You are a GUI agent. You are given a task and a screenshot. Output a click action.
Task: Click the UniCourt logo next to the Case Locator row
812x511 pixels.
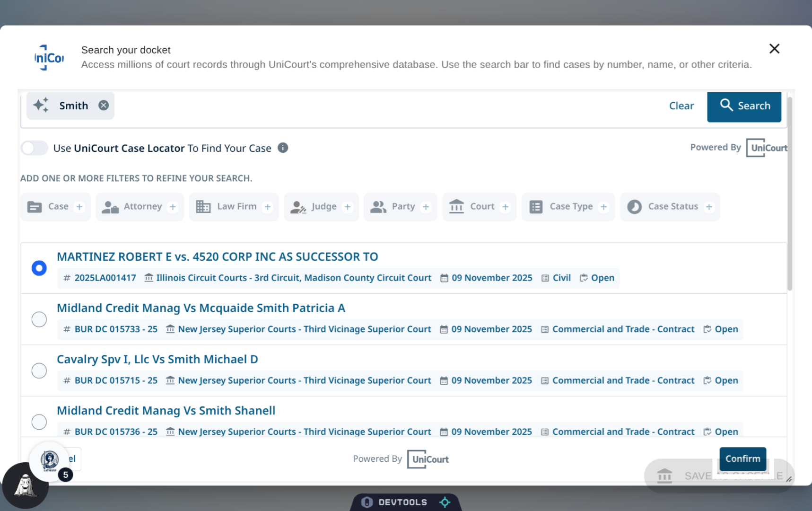(767, 148)
